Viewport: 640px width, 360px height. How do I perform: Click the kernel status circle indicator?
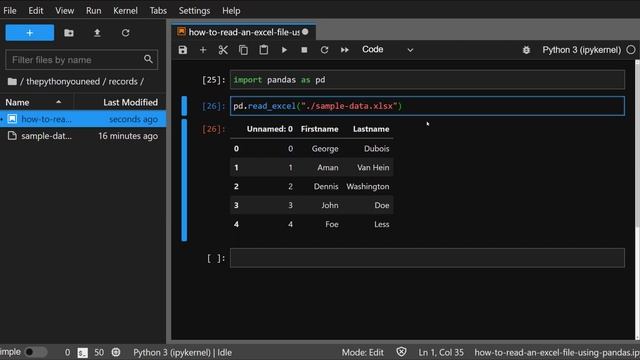coord(631,50)
